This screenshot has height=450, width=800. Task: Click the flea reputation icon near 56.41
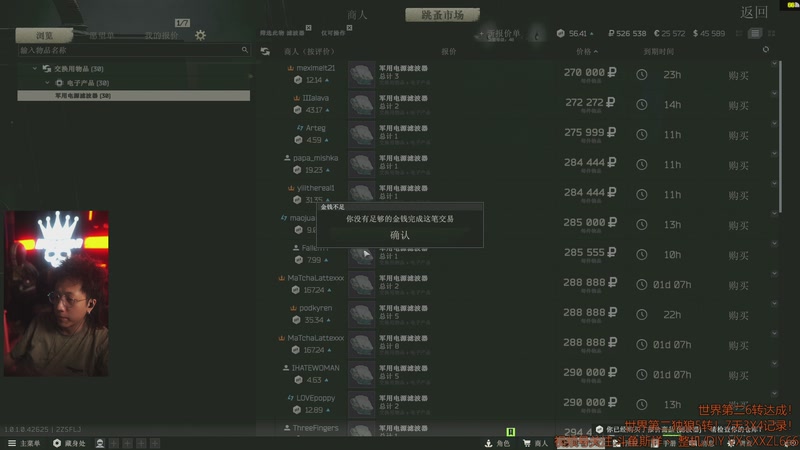[x=561, y=33]
